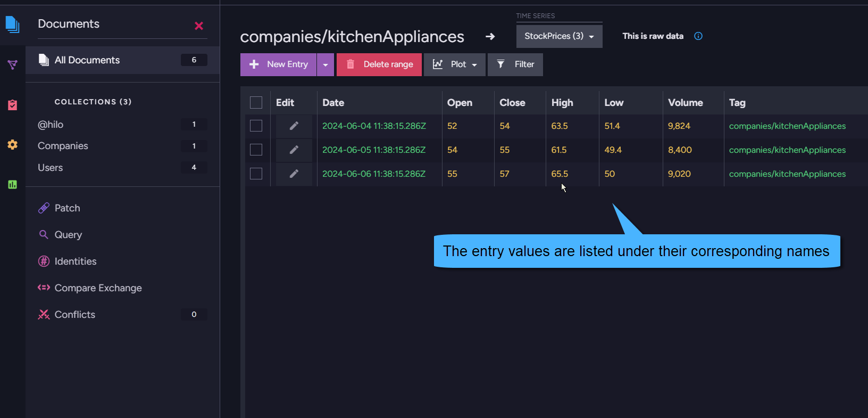Open the StockPrices (3) time series dropdown
The width and height of the screenshot is (868, 418).
coord(559,36)
